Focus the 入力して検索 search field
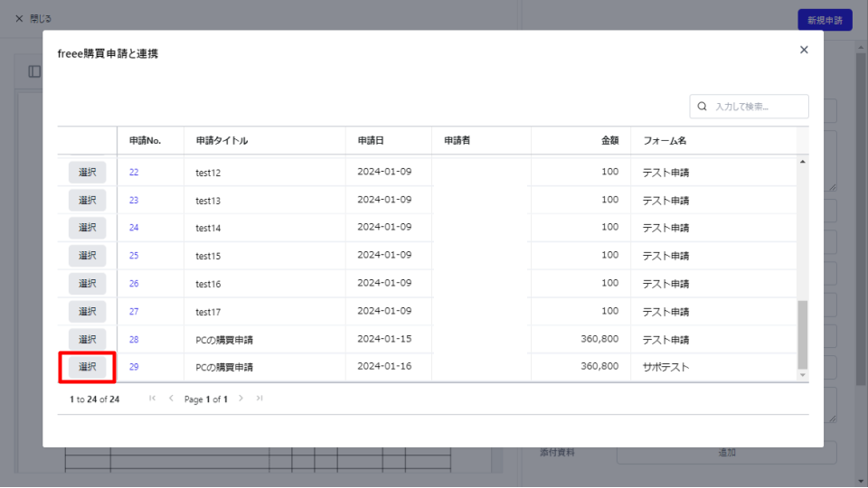Viewport: 868px width, 488px height. (749, 107)
